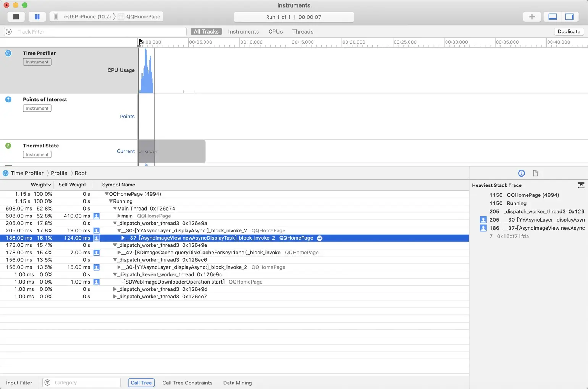Screen dimensions: 588x389
Task: Pause the trace with the pause button
Action: (x=37, y=17)
